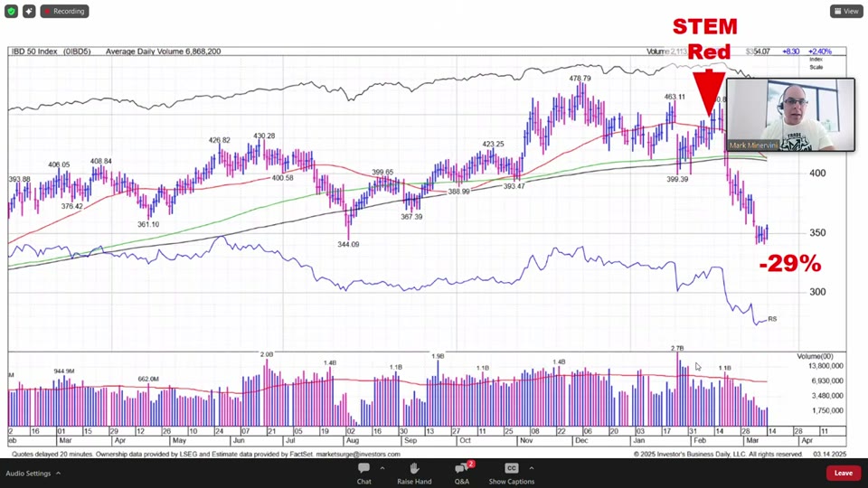868x488 pixels.
Task: Click the red Leave button
Action: [843, 473]
